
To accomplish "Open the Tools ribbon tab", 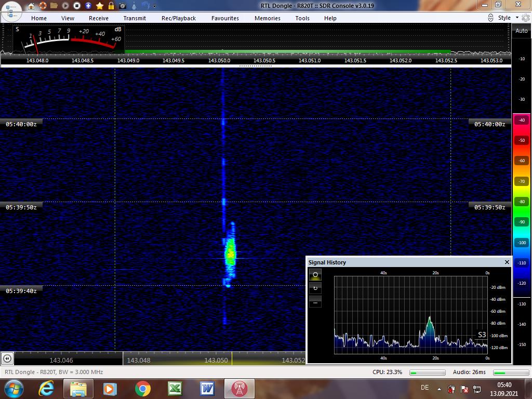I will point(302,18).
